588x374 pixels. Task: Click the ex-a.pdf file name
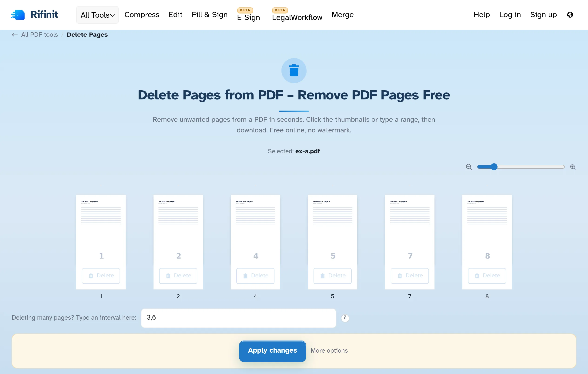coord(307,151)
